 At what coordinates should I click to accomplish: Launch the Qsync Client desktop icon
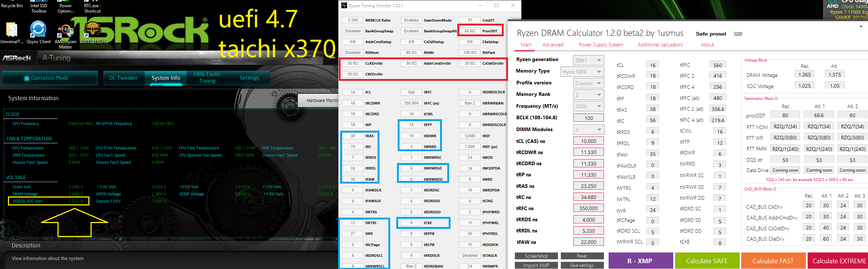tap(38, 32)
